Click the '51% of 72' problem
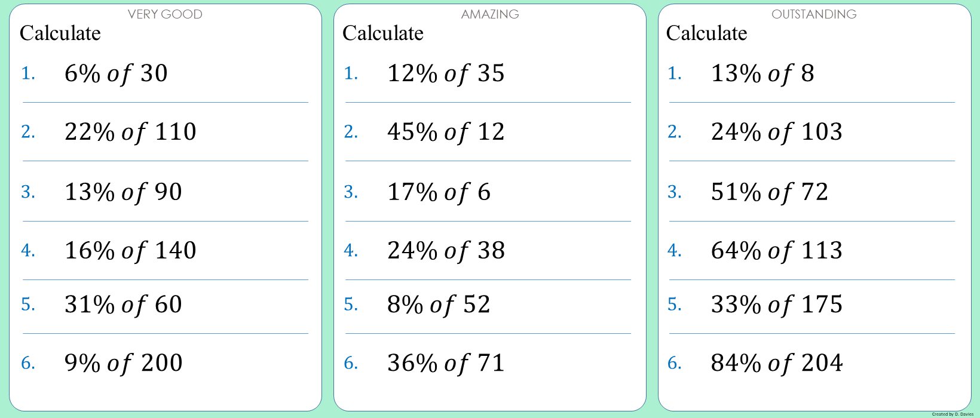 pos(770,192)
